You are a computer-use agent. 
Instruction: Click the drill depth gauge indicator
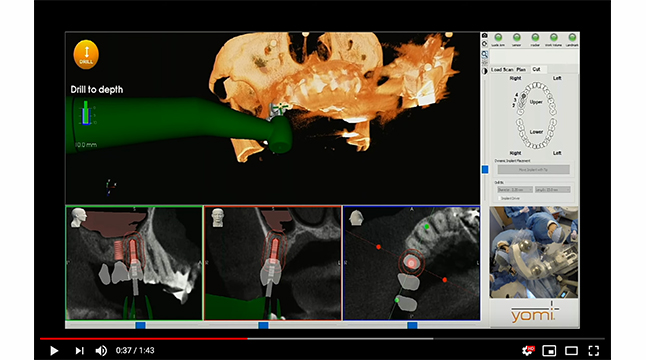coord(86,113)
